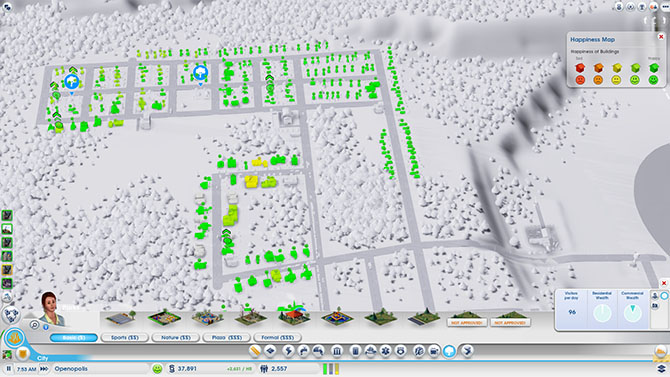The image size is (670, 377).
Task: Click the green happiness smiley face
Action: coord(158,368)
